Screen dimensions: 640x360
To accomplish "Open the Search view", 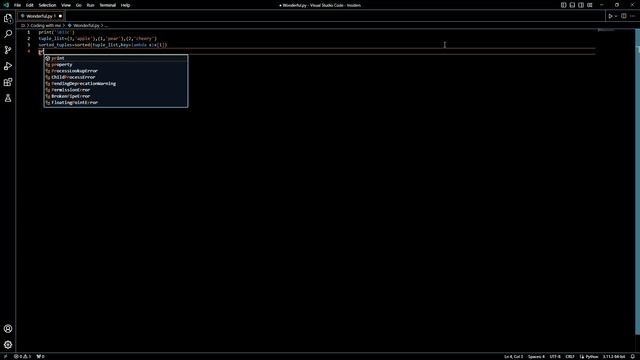I will coord(8,34).
